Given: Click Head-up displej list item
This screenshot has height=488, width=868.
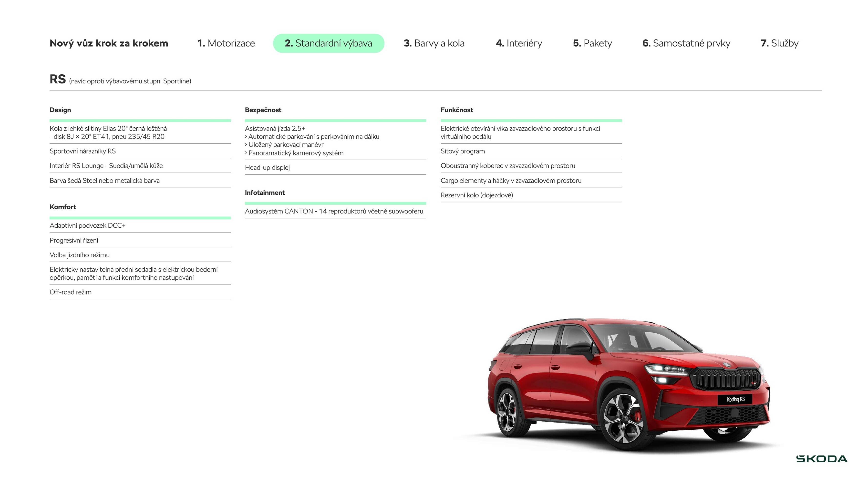Looking at the screenshot, I should (268, 167).
